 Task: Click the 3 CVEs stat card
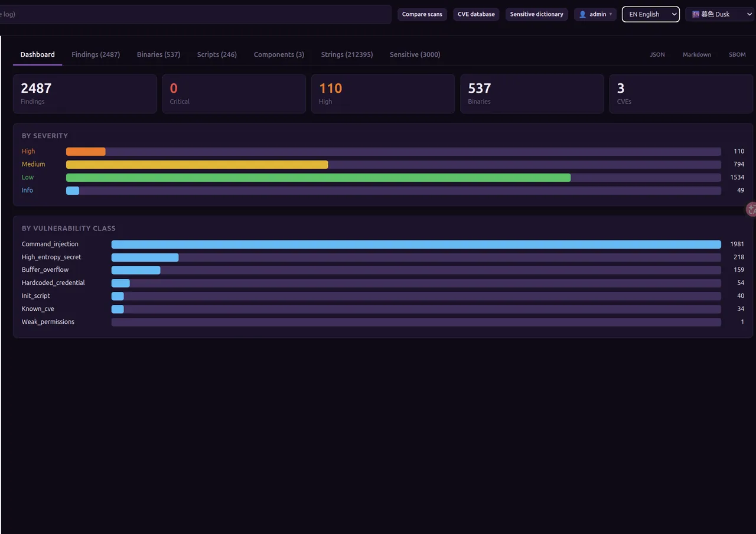click(x=681, y=93)
